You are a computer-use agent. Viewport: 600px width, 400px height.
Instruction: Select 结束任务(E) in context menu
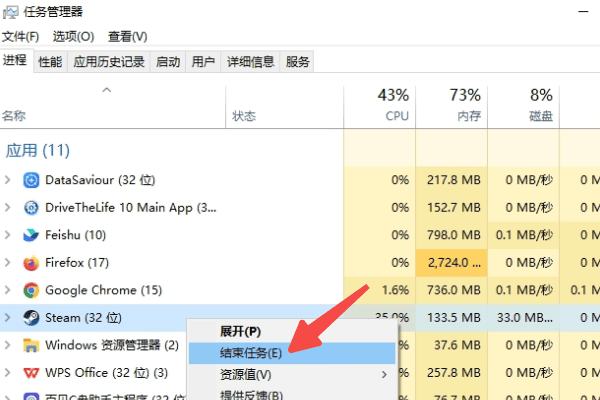250,352
